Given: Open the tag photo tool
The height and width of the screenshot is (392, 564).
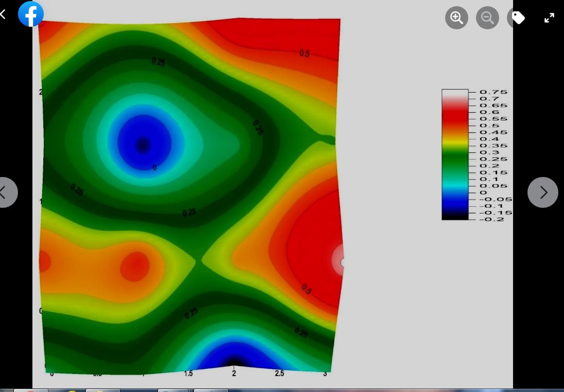Looking at the screenshot, I should 517,18.
